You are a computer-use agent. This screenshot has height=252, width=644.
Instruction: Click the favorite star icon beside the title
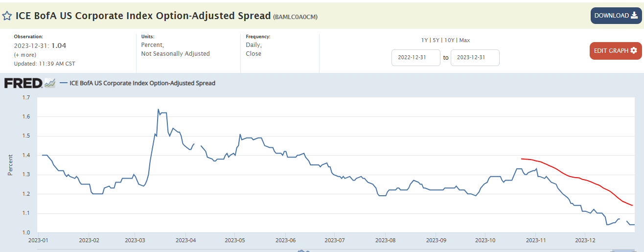point(7,16)
